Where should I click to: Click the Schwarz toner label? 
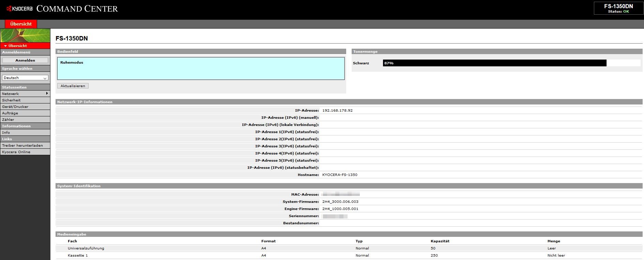point(361,63)
